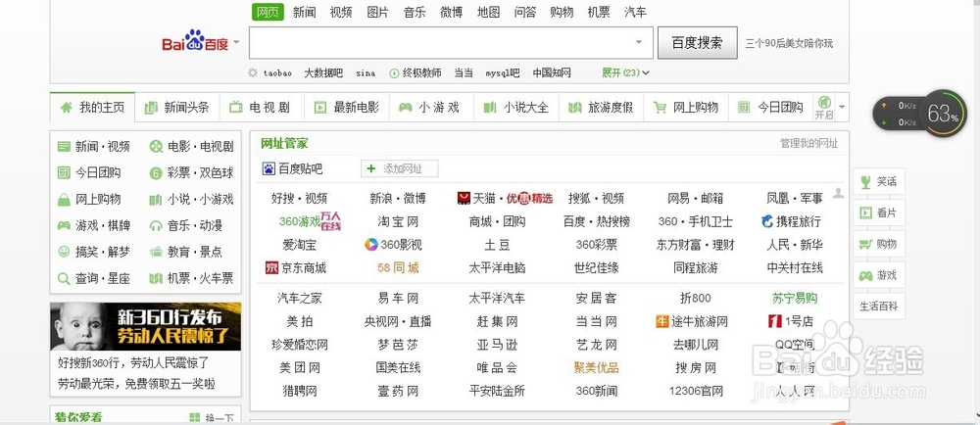The height and width of the screenshot is (425, 980).
Task: Select the 新闻 search tab
Action: (x=305, y=12)
